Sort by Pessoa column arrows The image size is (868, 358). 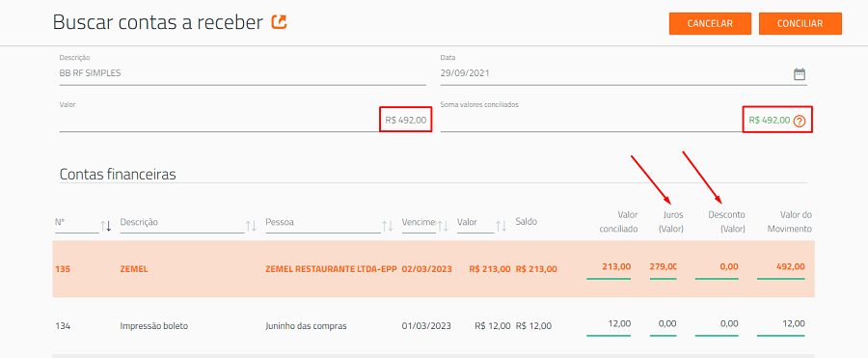tap(388, 226)
